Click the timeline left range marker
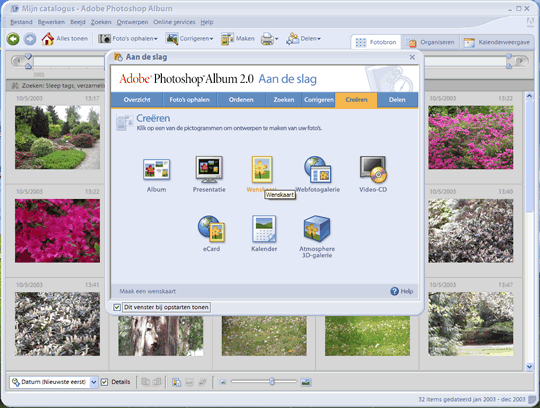Image resolution: width=540 pixels, height=408 pixels. pyautogui.click(x=28, y=61)
